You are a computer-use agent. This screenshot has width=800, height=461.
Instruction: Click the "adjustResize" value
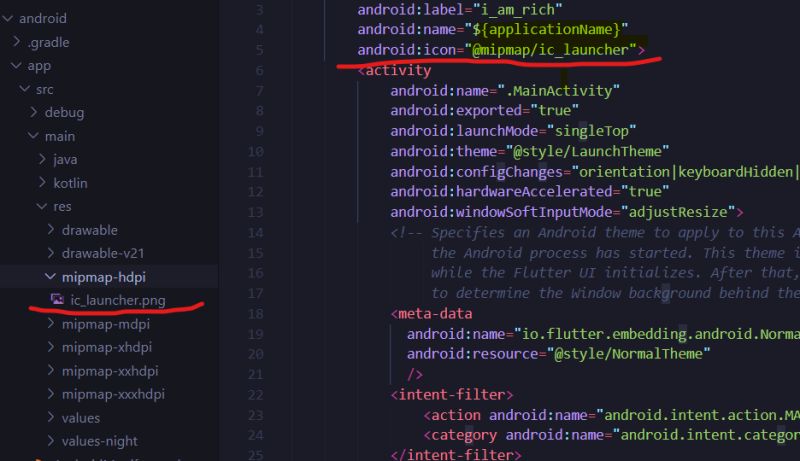point(678,212)
